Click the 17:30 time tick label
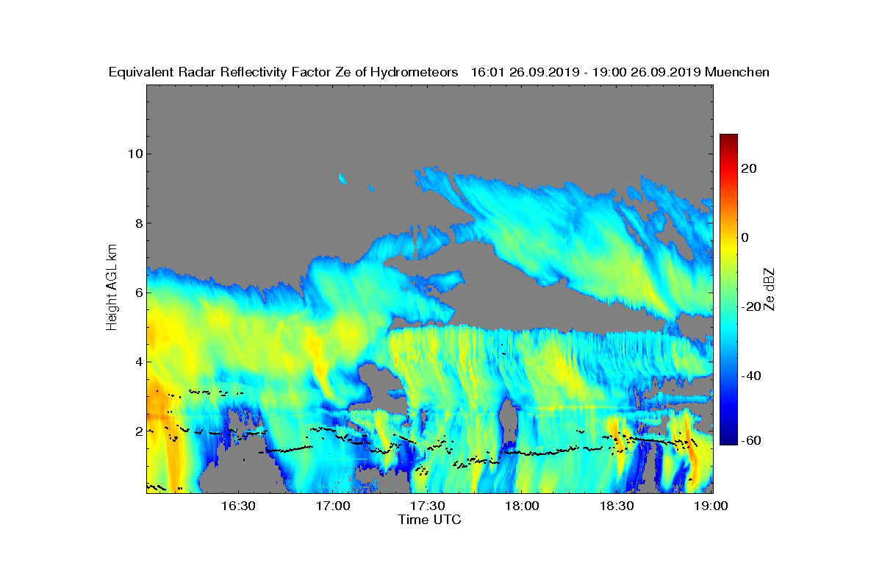The height and width of the screenshot is (588, 882). [427, 506]
